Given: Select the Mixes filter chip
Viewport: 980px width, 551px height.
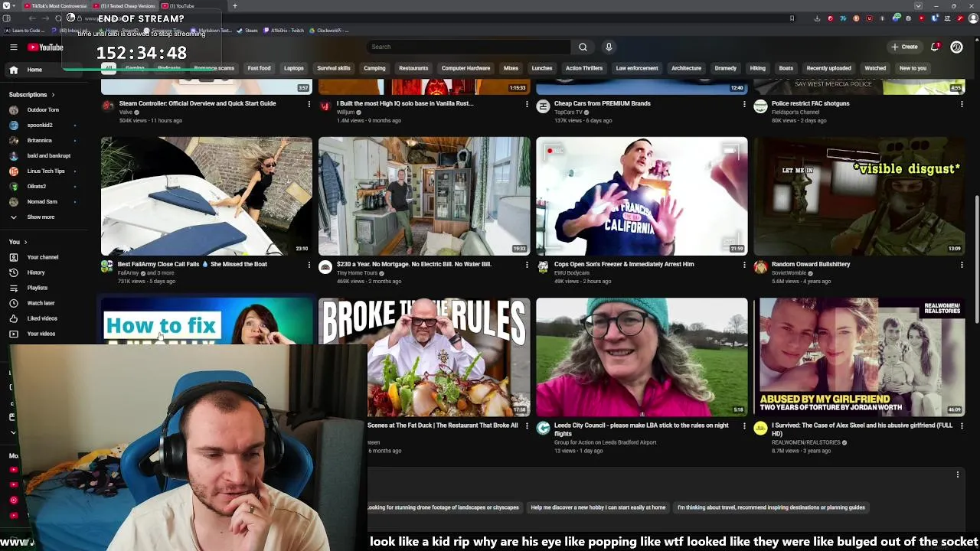Looking at the screenshot, I should (511, 68).
